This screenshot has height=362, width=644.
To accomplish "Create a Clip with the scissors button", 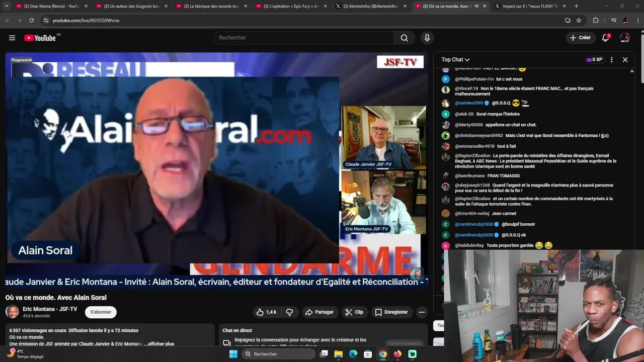I will pyautogui.click(x=354, y=312).
